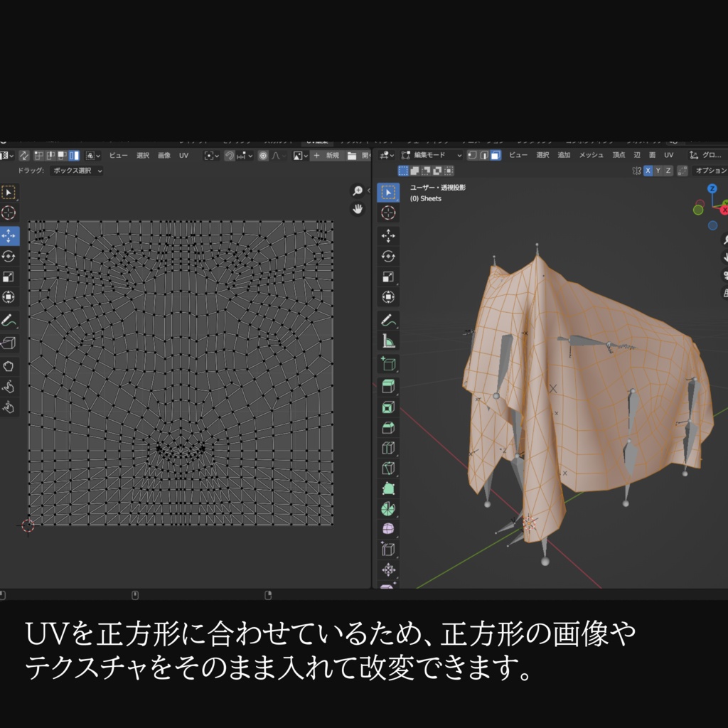Enable UV vertex selection mode

(39, 156)
